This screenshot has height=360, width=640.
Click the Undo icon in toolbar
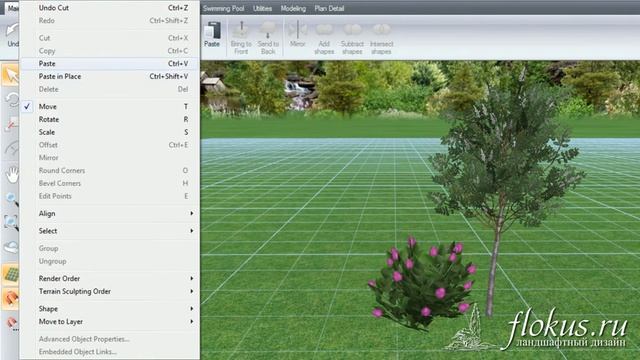12,34
